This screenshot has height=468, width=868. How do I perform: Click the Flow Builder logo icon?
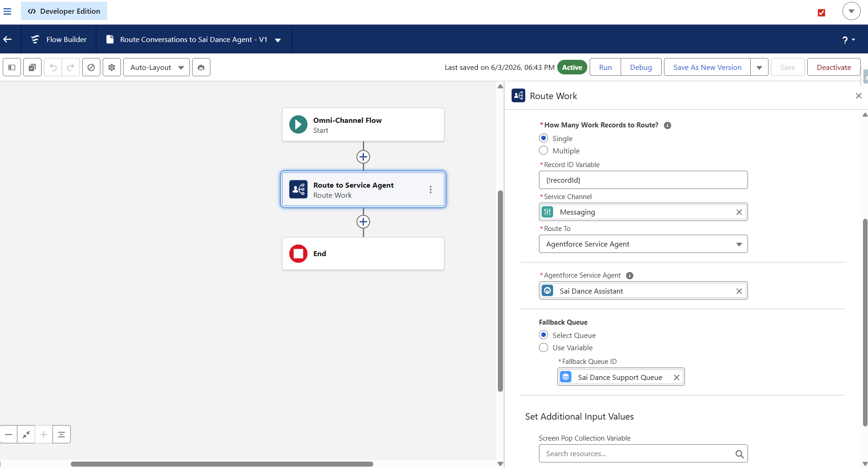pos(35,39)
